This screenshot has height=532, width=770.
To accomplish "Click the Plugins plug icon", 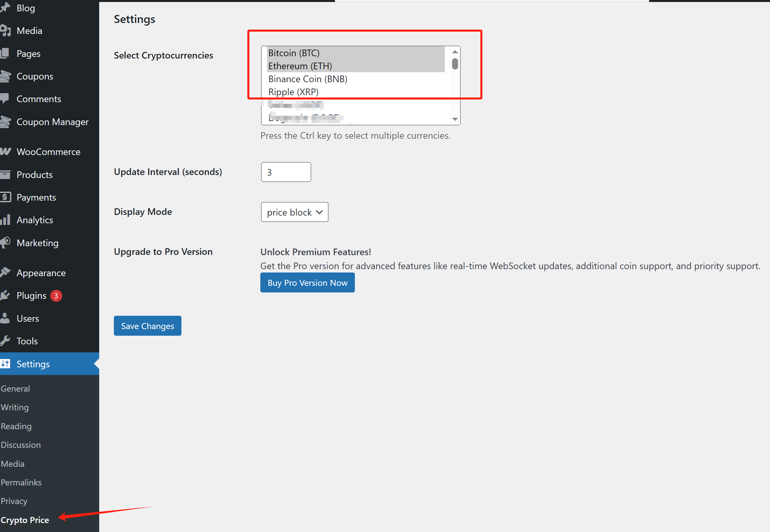I will (x=5, y=295).
